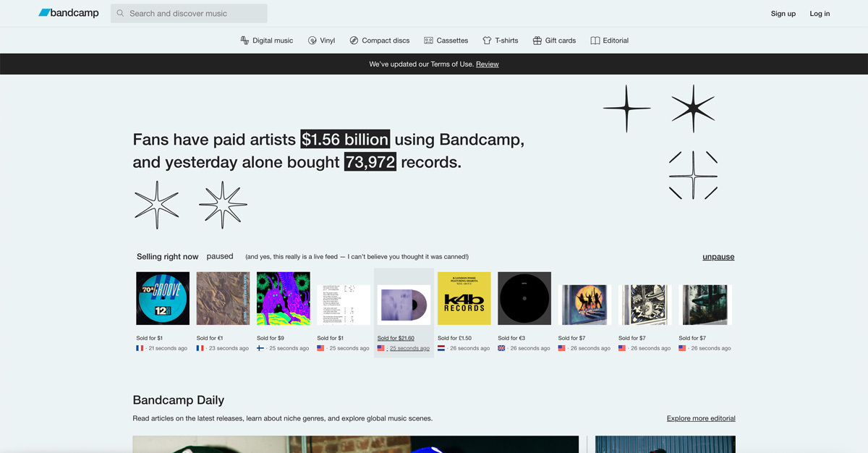Open the Editorial menu item

615,41
